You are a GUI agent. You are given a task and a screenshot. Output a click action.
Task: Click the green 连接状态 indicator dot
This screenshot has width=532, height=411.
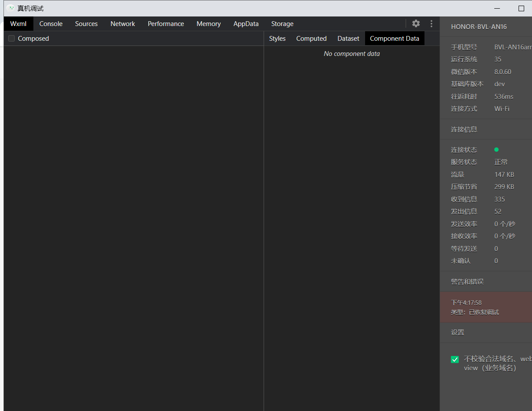tap(496, 150)
